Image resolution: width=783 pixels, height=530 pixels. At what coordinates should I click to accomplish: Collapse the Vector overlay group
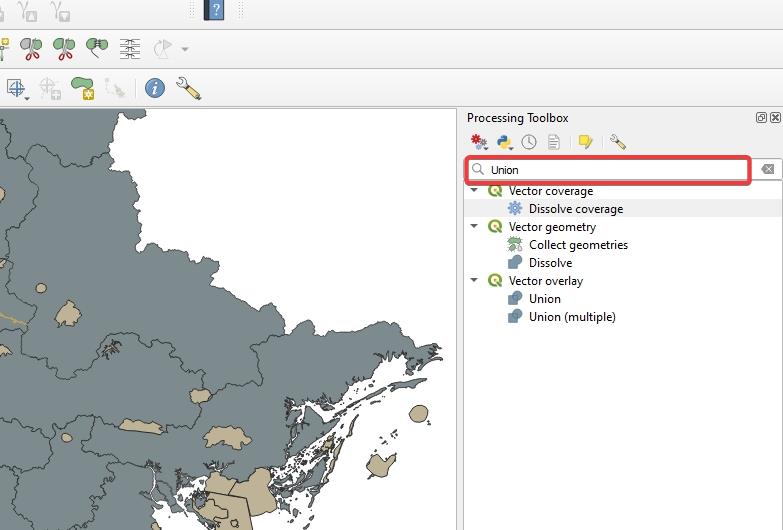475,281
